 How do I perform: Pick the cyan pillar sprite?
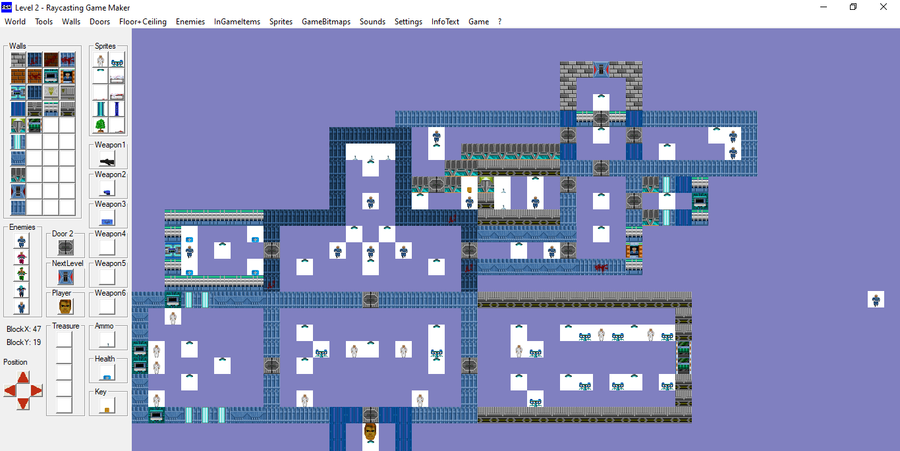click(100, 108)
